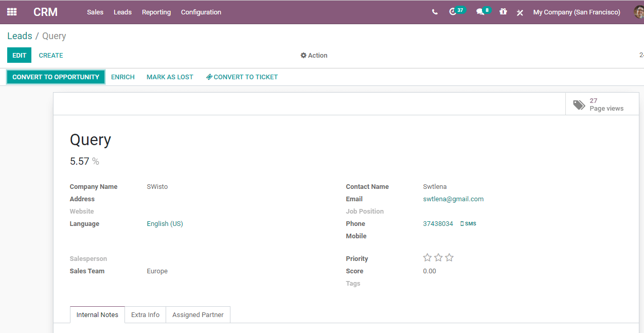
Task: Click the Job Position field label
Action: tap(365, 212)
